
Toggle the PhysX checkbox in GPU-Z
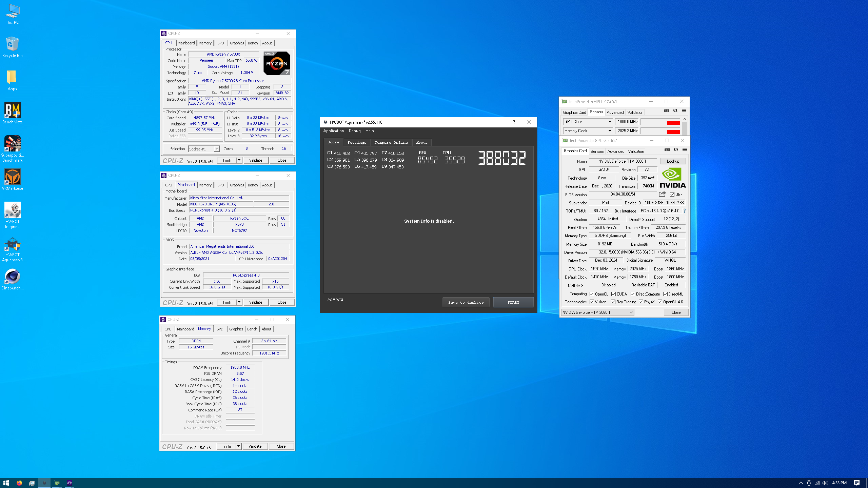(641, 302)
